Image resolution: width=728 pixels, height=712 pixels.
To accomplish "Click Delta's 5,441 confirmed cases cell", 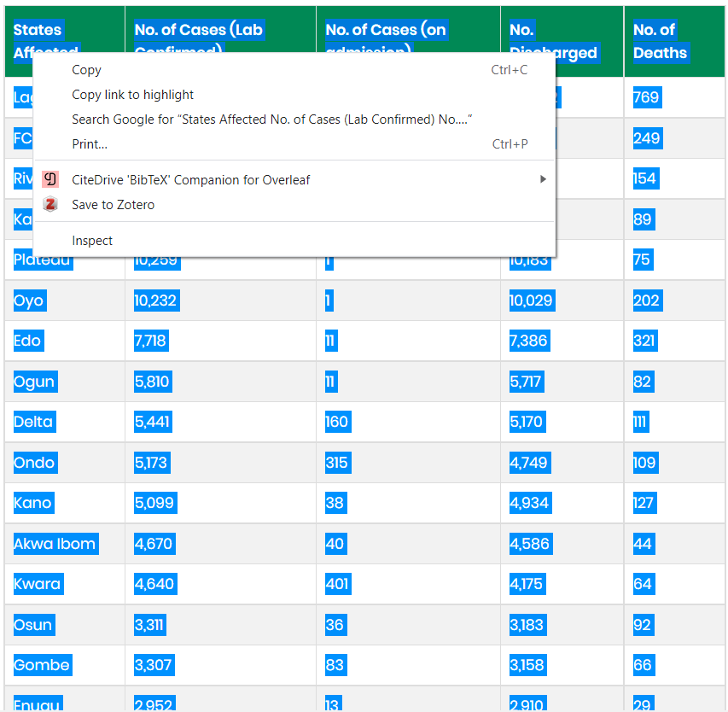I will pyautogui.click(x=153, y=422).
